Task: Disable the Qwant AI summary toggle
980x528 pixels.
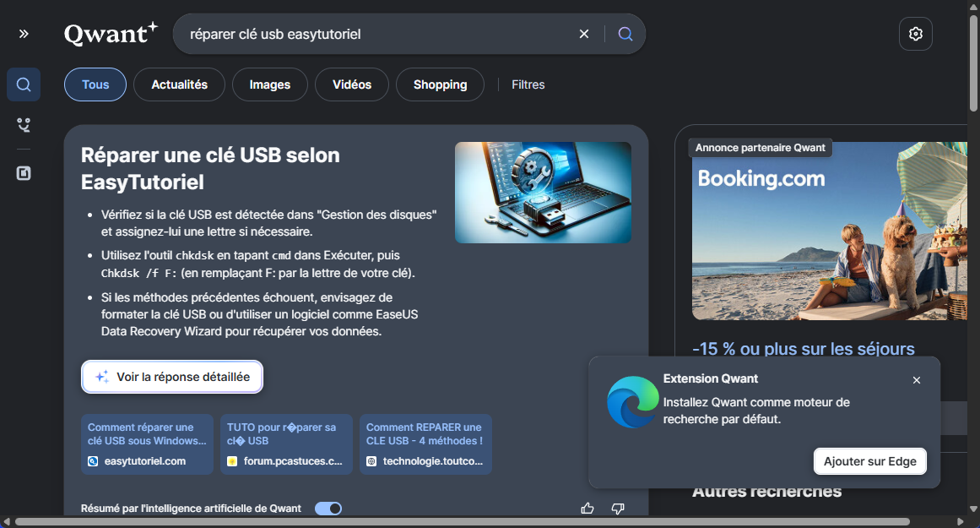Action: coord(328,508)
